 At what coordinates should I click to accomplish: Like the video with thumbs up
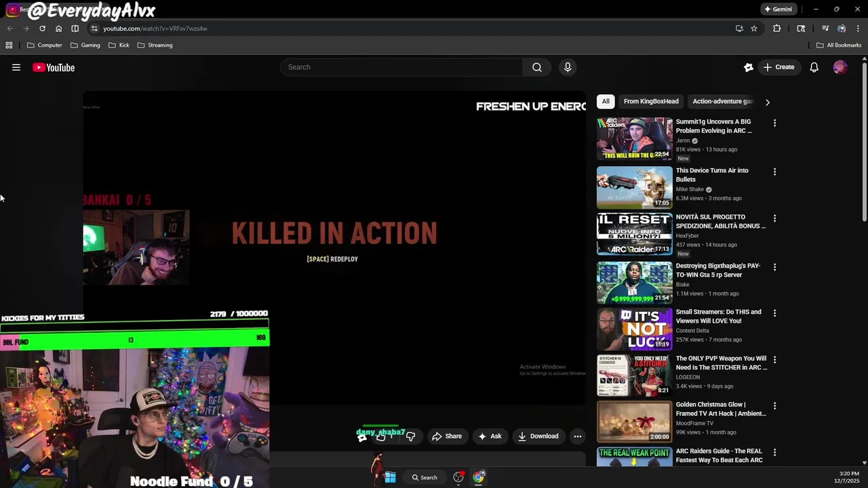(x=381, y=436)
